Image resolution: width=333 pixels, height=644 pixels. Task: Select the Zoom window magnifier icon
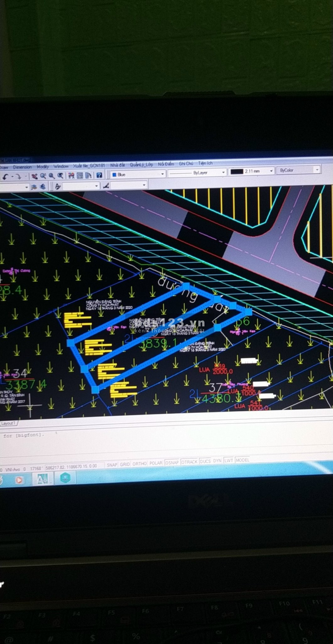[x=52, y=176]
